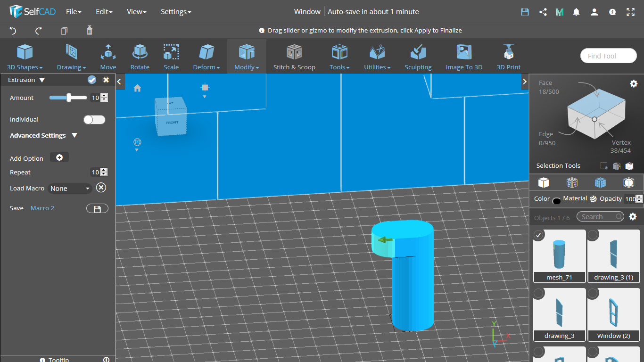This screenshot has height=362, width=644.
Task: Open the notifications bell
Action: click(576, 12)
